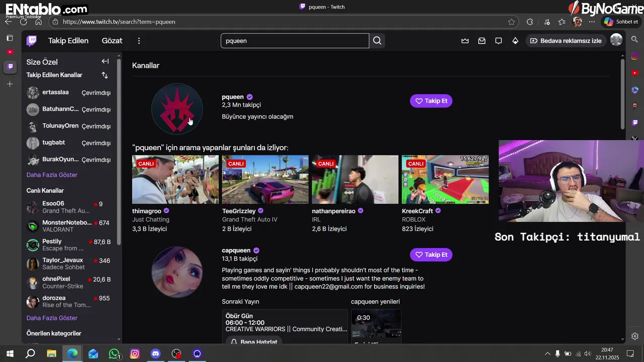The image size is (644, 362).
Task: Add a new vertical tab
Action: click(10, 84)
